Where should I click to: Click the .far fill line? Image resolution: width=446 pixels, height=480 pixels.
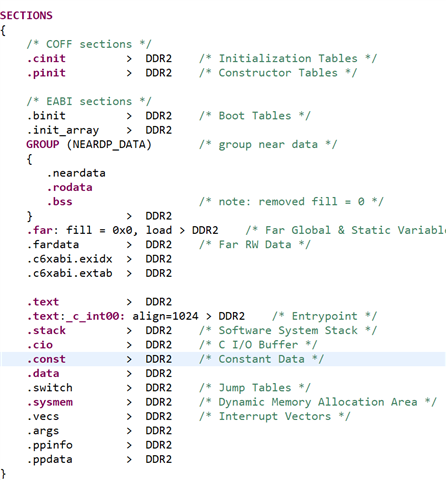click(x=123, y=230)
